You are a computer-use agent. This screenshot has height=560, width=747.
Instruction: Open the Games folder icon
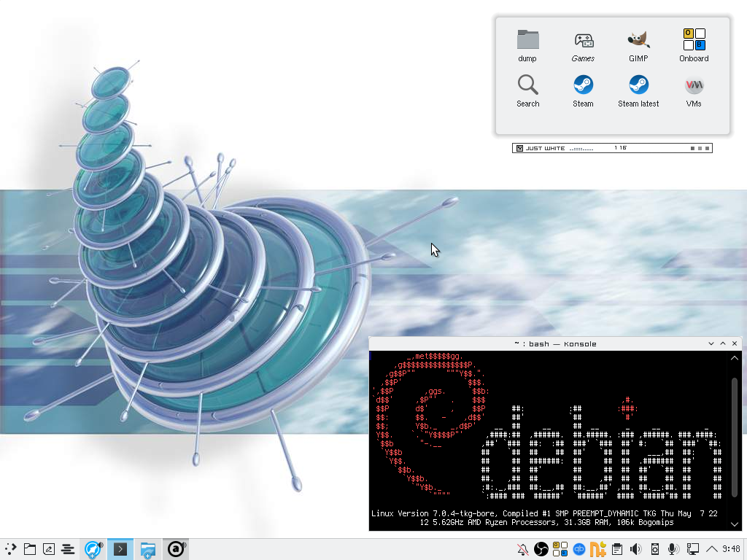coord(583,46)
